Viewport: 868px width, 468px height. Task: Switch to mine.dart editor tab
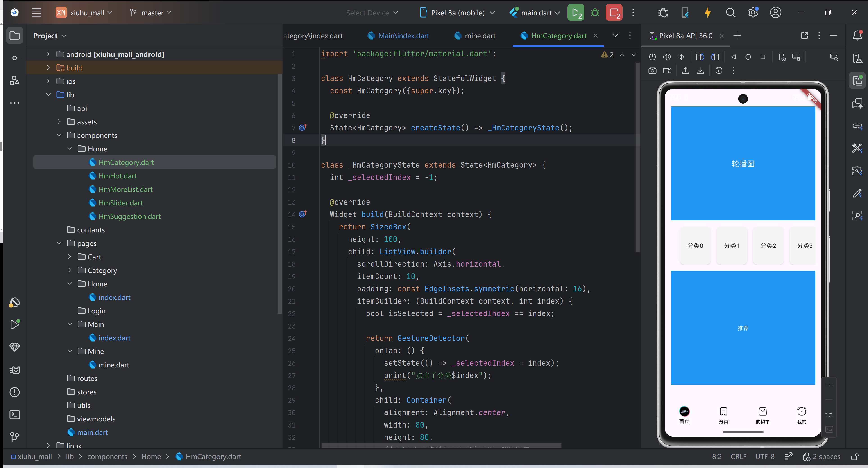click(475, 36)
